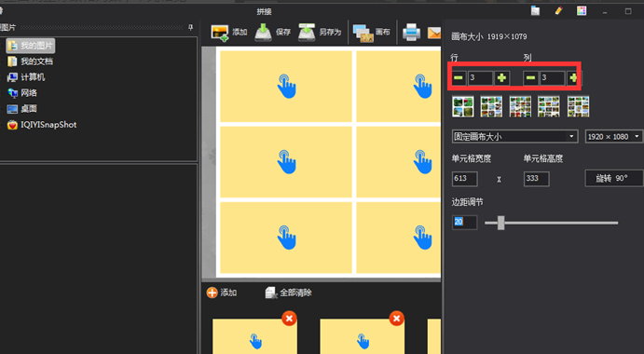Select 计算机 in folder tree
Screen dimensions: 644x354
pos(26,77)
